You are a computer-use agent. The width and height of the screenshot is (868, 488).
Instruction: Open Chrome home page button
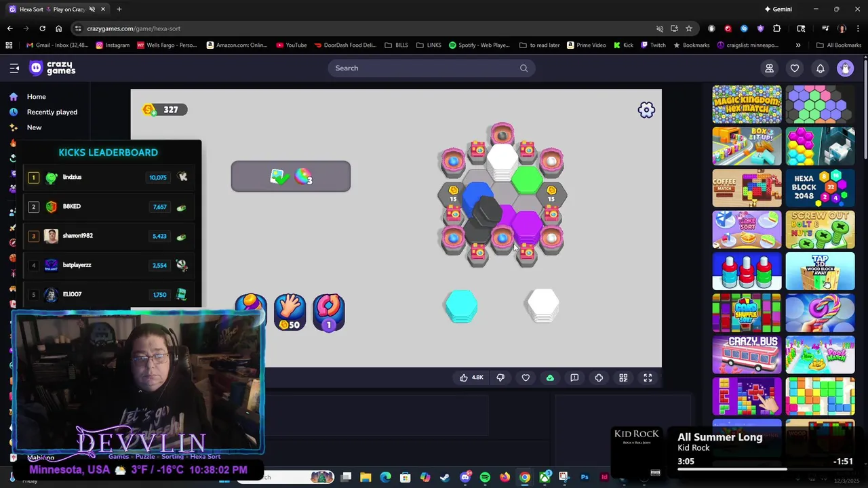coord(58,28)
